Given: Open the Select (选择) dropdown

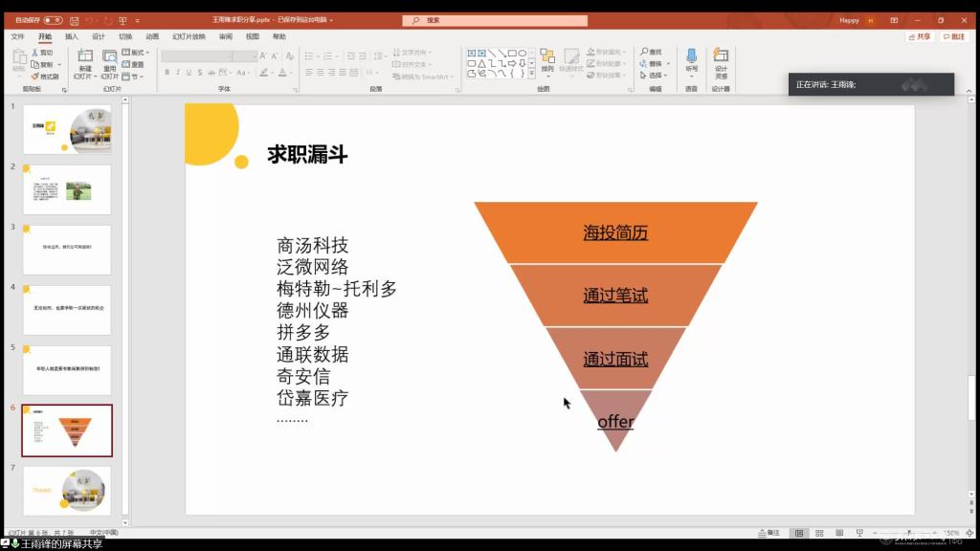Looking at the screenshot, I should [654, 76].
